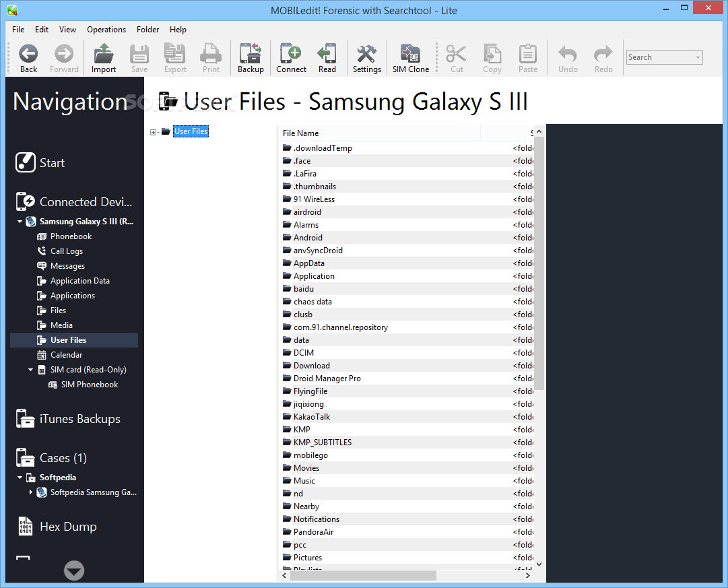Click the File Name column header

(380, 133)
